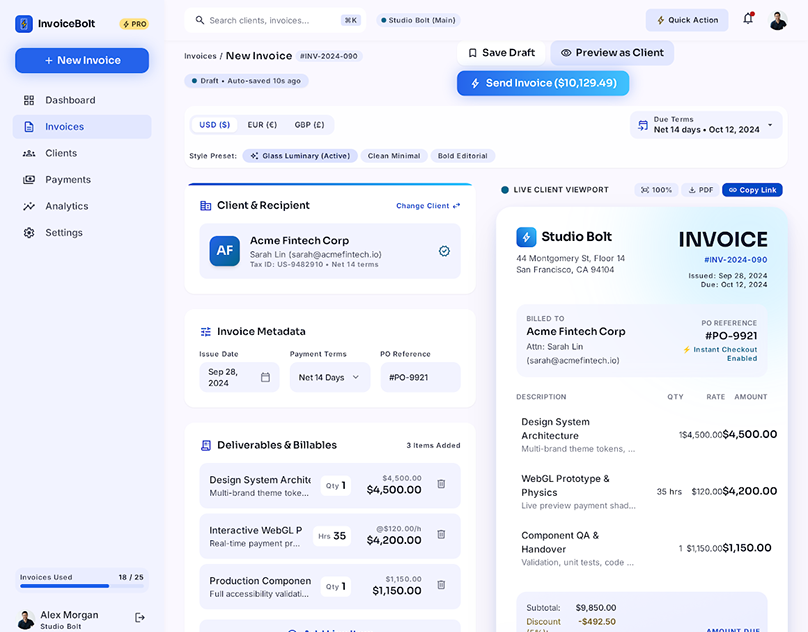Click Change Client link
Image resolution: width=808 pixels, height=632 pixels.
[x=428, y=206]
